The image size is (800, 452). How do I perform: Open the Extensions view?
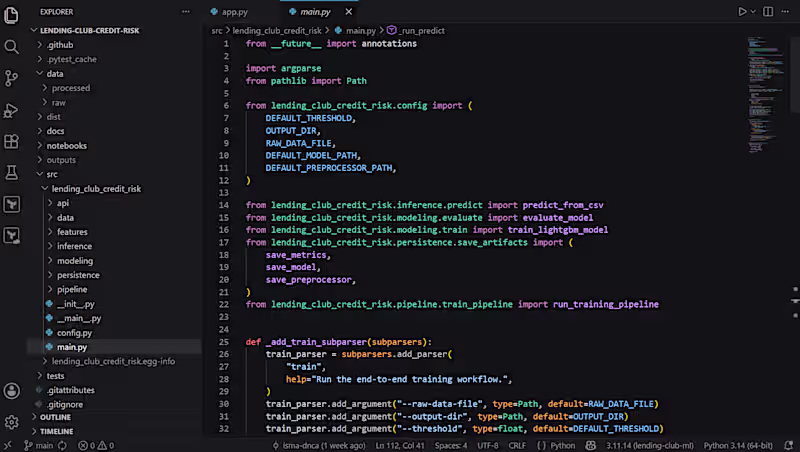pos(11,141)
